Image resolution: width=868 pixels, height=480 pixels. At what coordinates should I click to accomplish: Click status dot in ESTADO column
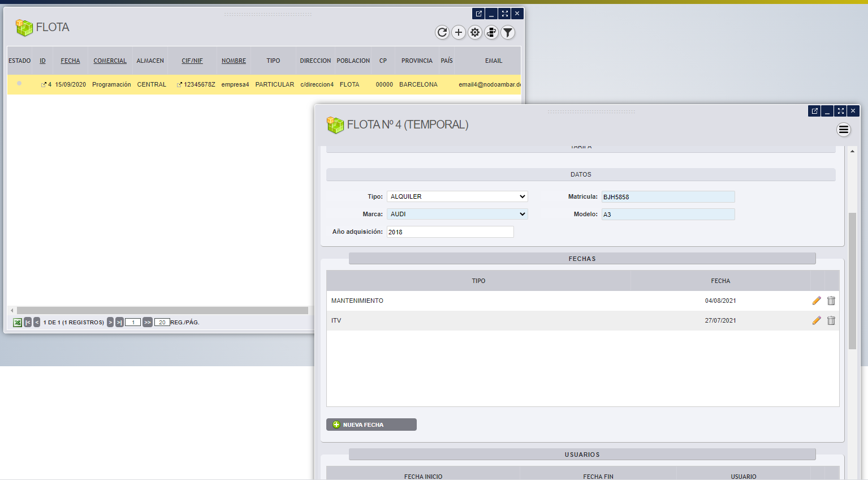point(19,84)
